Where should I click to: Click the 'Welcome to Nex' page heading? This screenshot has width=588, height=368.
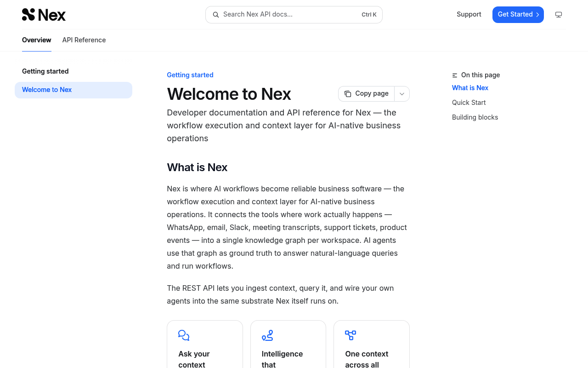[229, 94]
